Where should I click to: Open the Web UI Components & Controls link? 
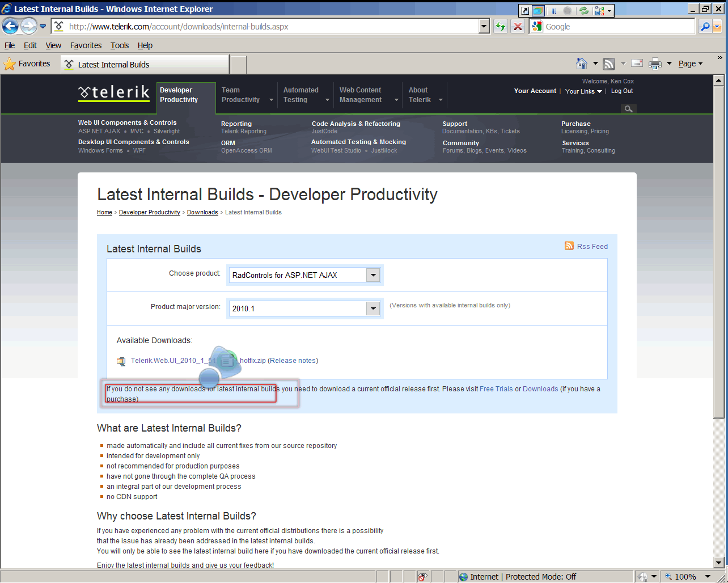click(x=128, y=122)
